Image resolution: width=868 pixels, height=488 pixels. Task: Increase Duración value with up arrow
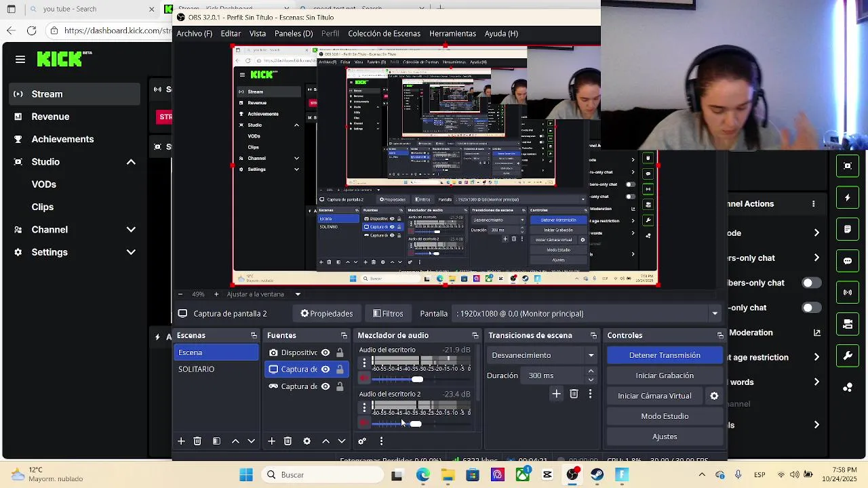(x=591, y=371)
